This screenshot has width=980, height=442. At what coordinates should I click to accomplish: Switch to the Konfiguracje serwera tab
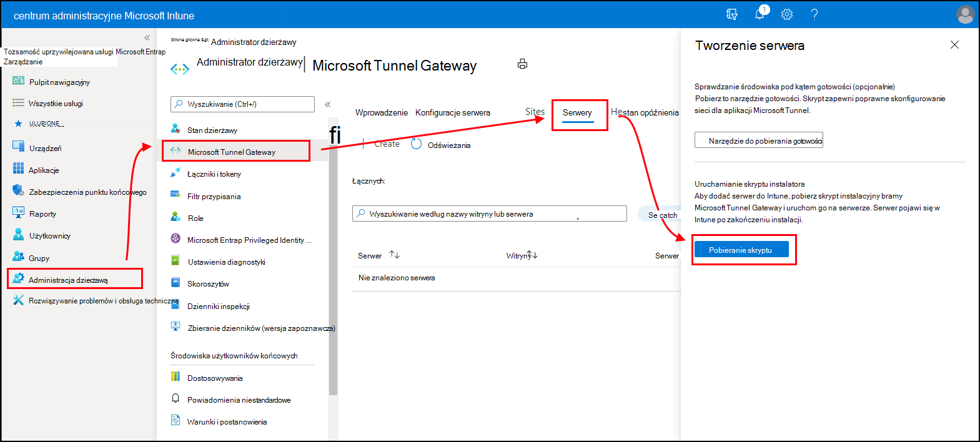[453, 112]
